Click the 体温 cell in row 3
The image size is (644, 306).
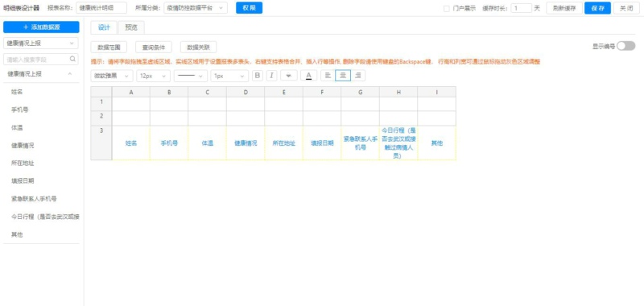tap(208, 143)
